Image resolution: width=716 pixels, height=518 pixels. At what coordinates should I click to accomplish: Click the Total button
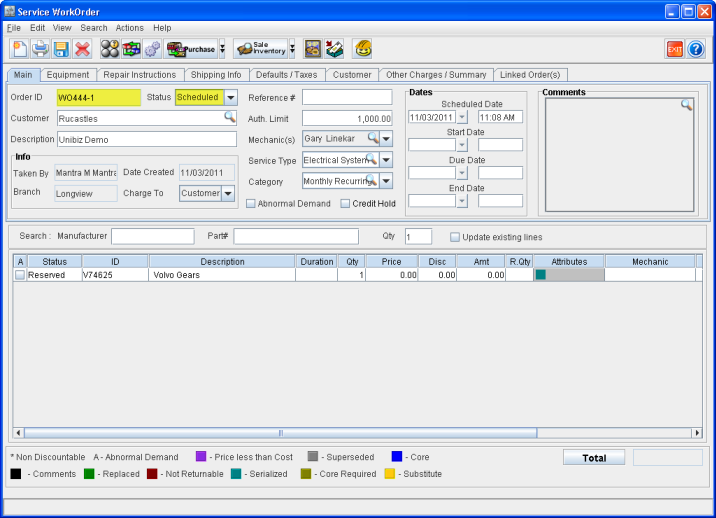[x=594, y=458]
